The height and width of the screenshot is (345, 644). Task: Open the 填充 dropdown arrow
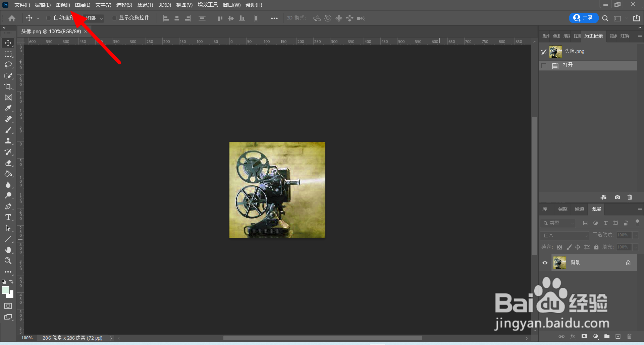point(636,247)
